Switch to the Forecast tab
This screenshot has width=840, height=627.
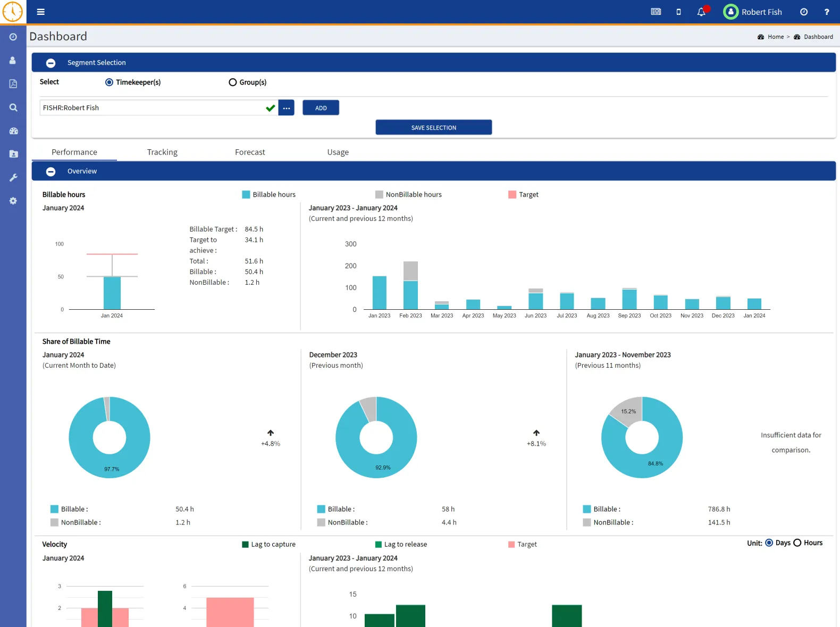coord(250,152)
